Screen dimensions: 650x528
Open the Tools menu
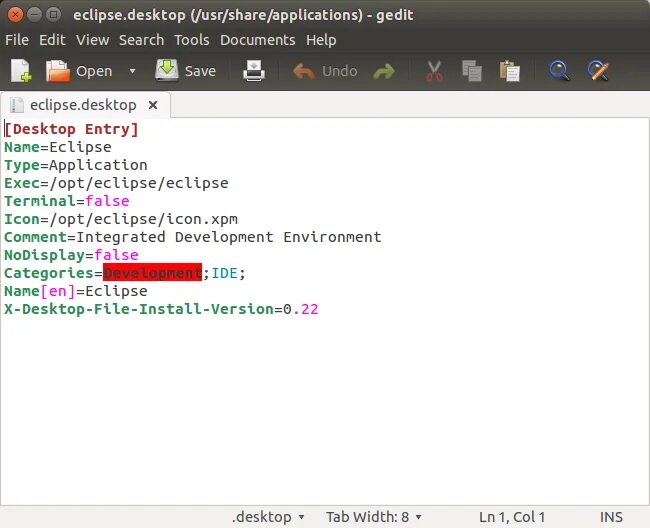click(192, 40)
